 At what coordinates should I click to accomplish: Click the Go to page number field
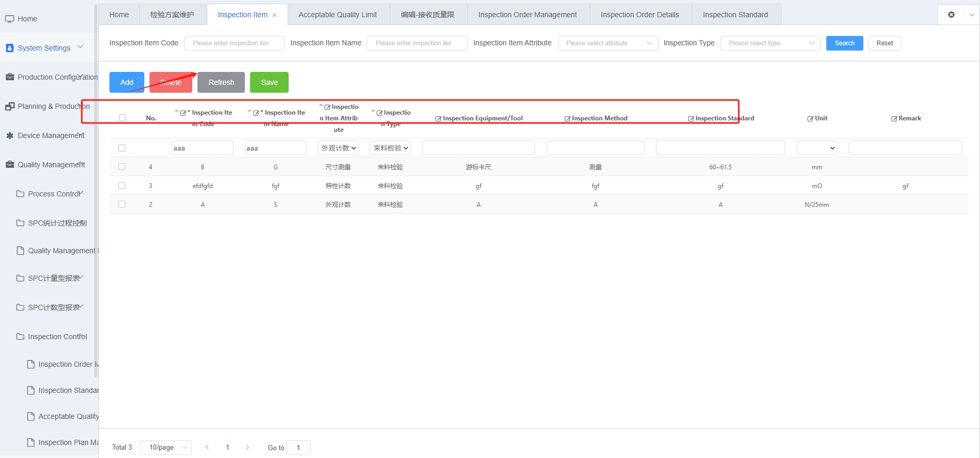click(299, 448)
